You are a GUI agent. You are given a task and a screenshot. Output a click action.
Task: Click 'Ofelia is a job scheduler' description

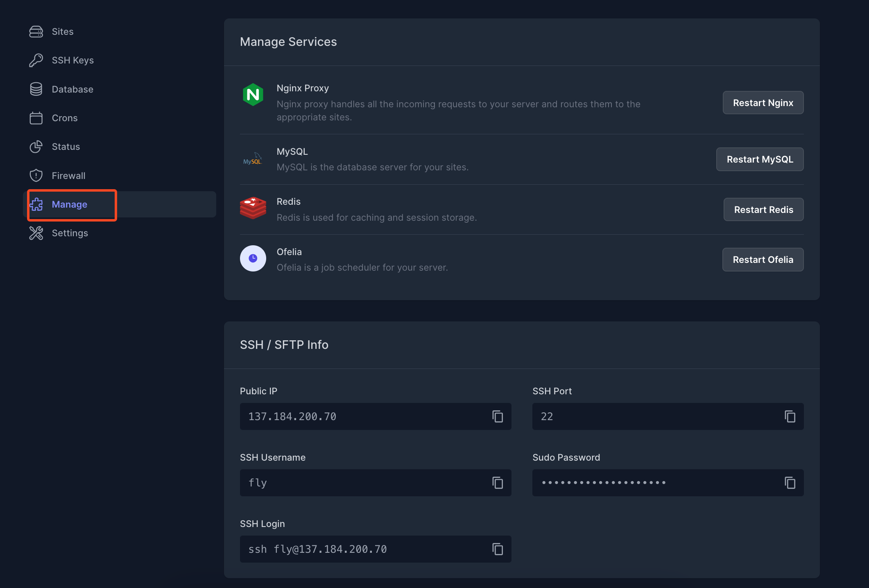click(x=362, y=267)
